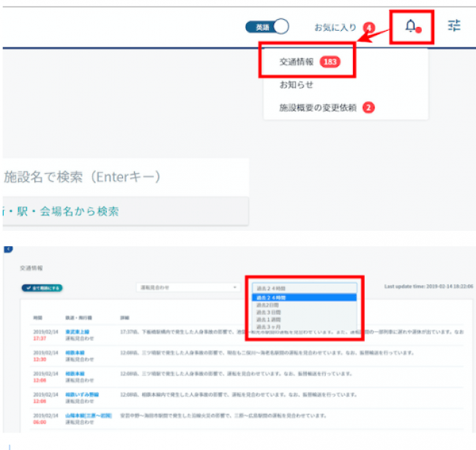
Task: Click the 施設名で検索 search field
Action: pyautogui.click(x=126, y=177)
